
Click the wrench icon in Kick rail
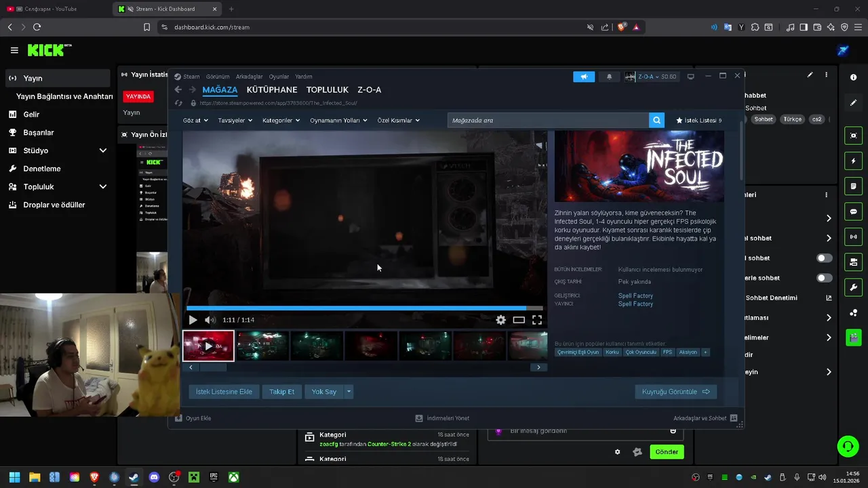(x=853, y=287)
